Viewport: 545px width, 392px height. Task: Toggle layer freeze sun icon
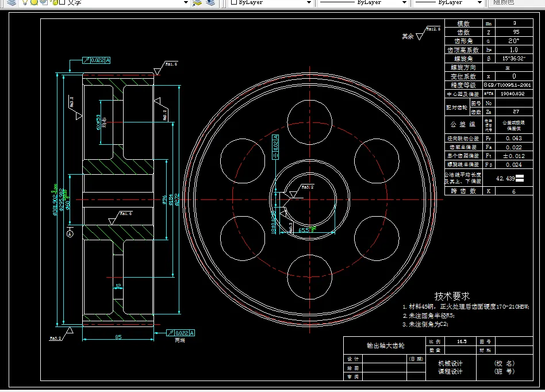click(34, 2)
